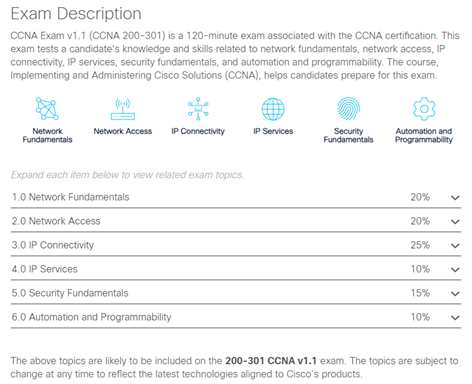Expand the 6.0 Automation and Programmability chevron

click(x=455, y=318)
